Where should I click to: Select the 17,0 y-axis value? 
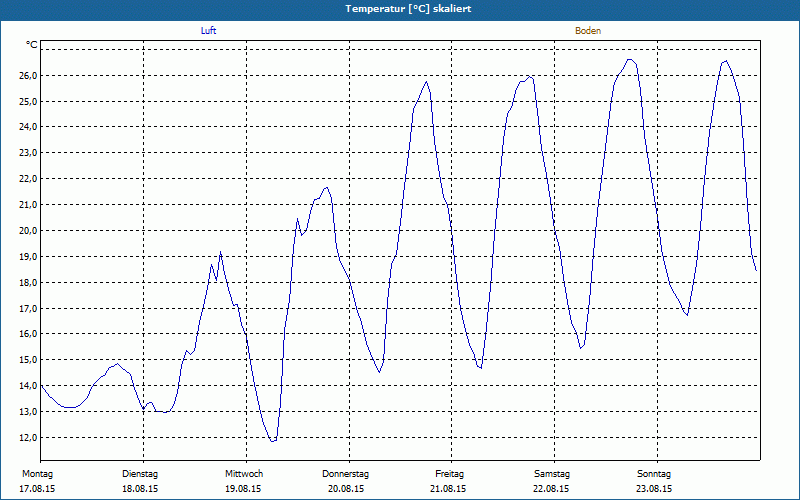pos(28,308)
